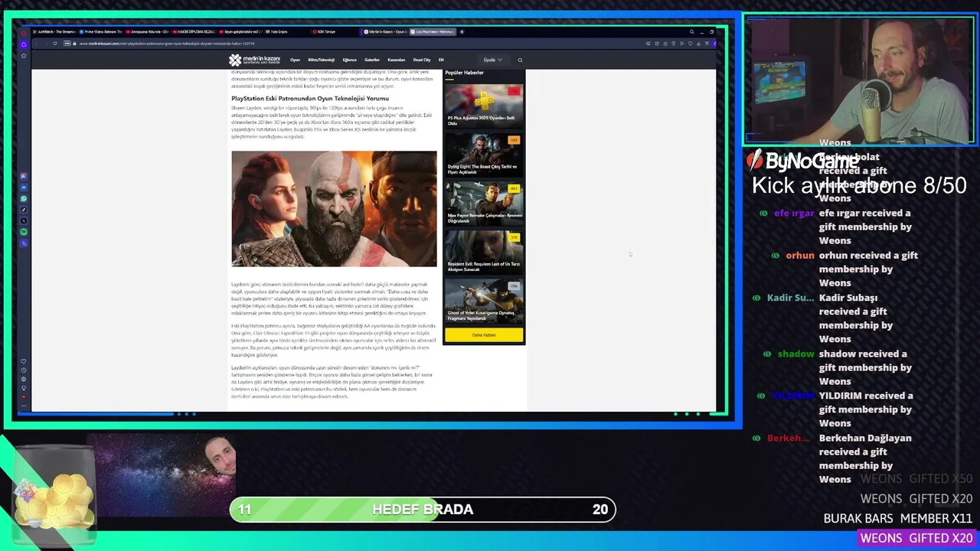Click the browser tab search magnifier
The height and width of the screenshot is (551, 980).
click(x=691, y=32)
